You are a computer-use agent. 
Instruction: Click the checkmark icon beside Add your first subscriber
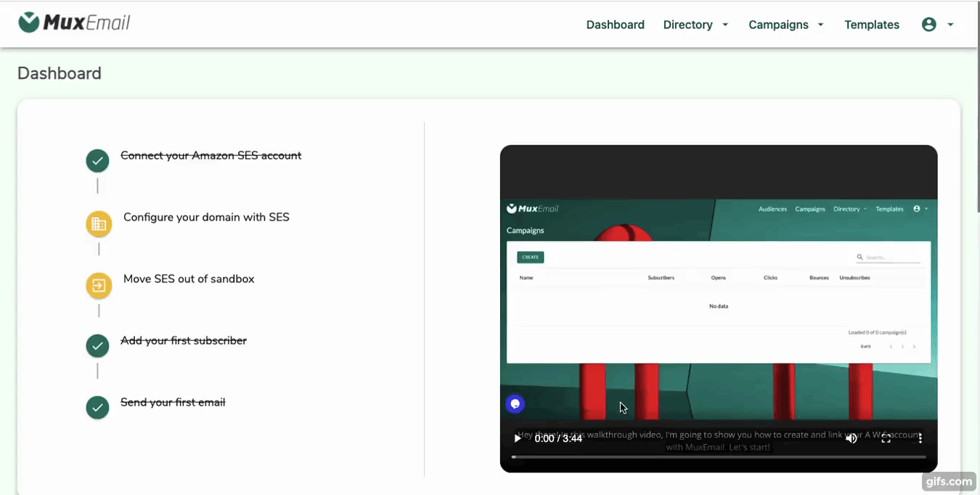coord(97,345)
